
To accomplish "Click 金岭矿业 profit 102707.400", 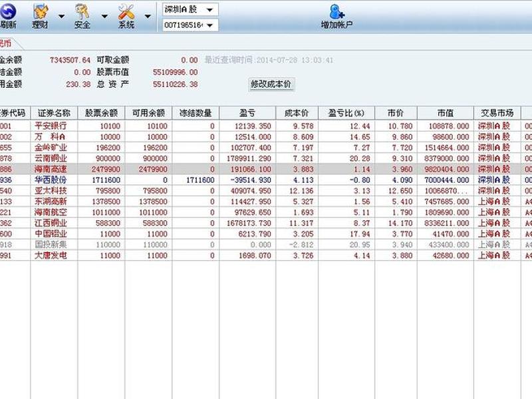I will pyautogui.click(x=251, y=148).
